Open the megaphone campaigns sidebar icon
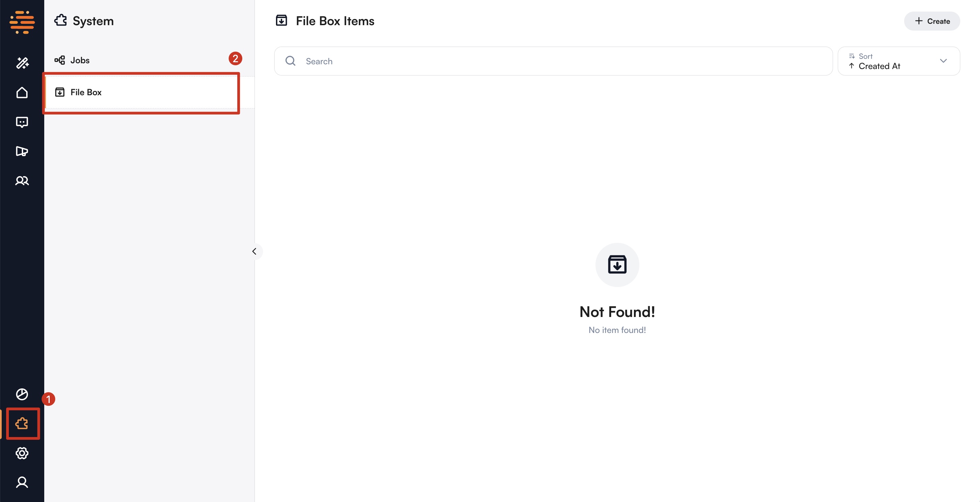This screenshot has height=502, width=980. [x=22, y=151]
